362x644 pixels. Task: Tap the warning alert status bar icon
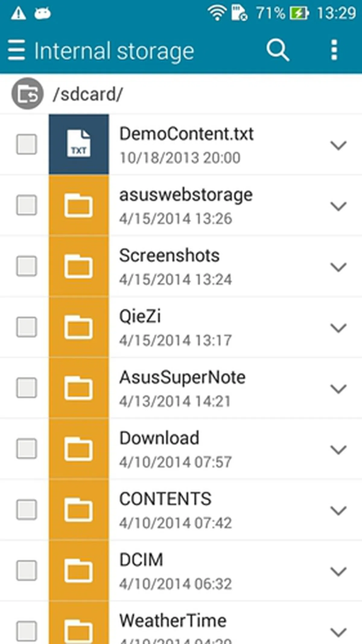[18, 14]
